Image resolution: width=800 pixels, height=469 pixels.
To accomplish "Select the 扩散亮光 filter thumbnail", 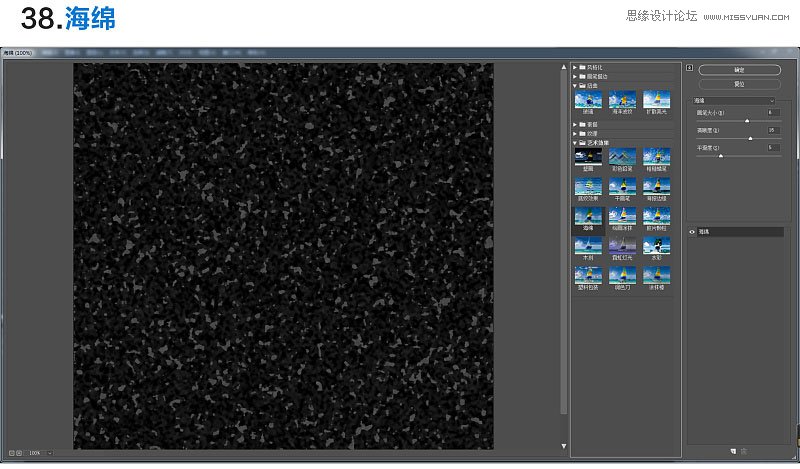I will coord(656,102).
